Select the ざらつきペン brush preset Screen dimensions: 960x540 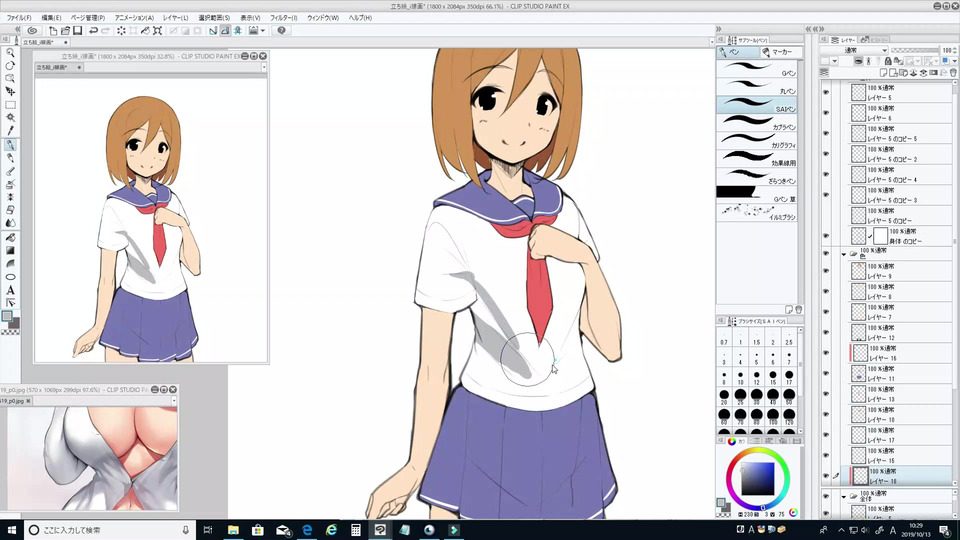coord(758,176)
